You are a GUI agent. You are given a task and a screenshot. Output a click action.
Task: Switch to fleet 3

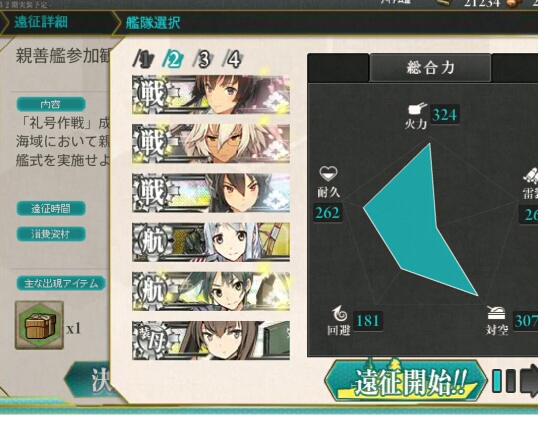tap(203, 59)
